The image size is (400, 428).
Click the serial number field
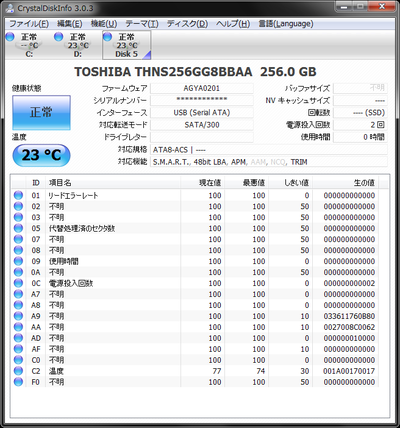pos(202,100)
